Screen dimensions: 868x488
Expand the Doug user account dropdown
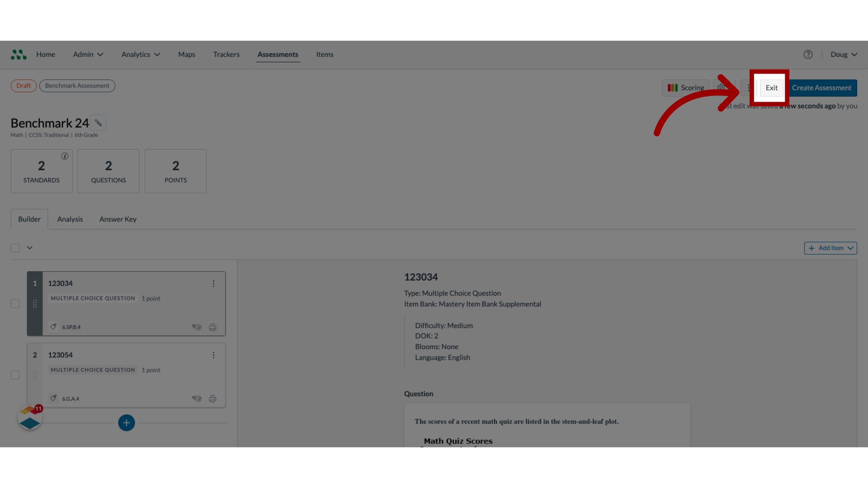(844, 54)
